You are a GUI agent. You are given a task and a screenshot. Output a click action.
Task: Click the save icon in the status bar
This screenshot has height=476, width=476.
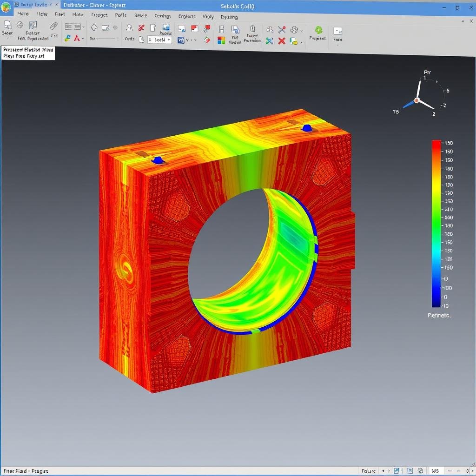point(397,471)
